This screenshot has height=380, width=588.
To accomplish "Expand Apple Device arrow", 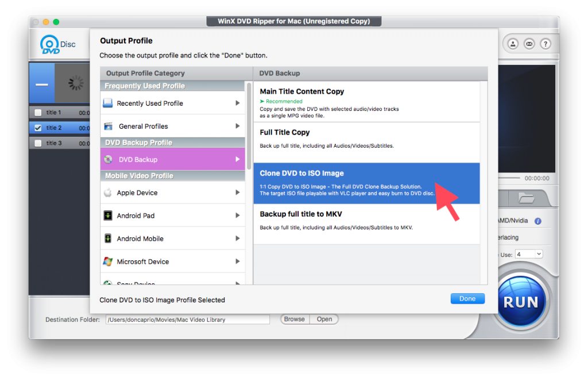I will (x=237, y=192).
